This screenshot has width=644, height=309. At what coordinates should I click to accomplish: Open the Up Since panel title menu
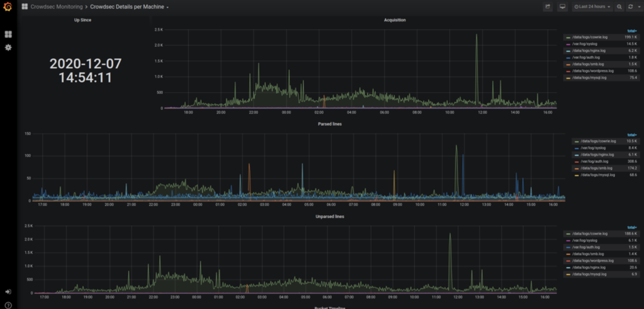click(82, 20)
